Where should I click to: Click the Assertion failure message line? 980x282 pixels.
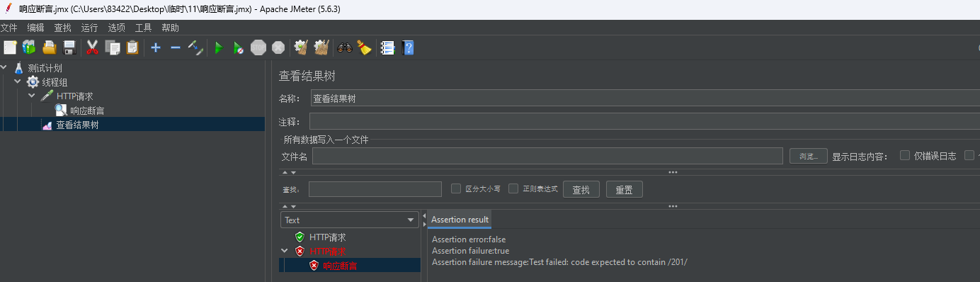(559, 262)
